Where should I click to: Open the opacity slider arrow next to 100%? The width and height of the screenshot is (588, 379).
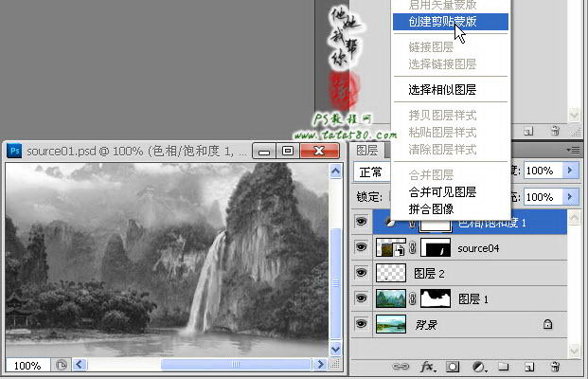570,171
